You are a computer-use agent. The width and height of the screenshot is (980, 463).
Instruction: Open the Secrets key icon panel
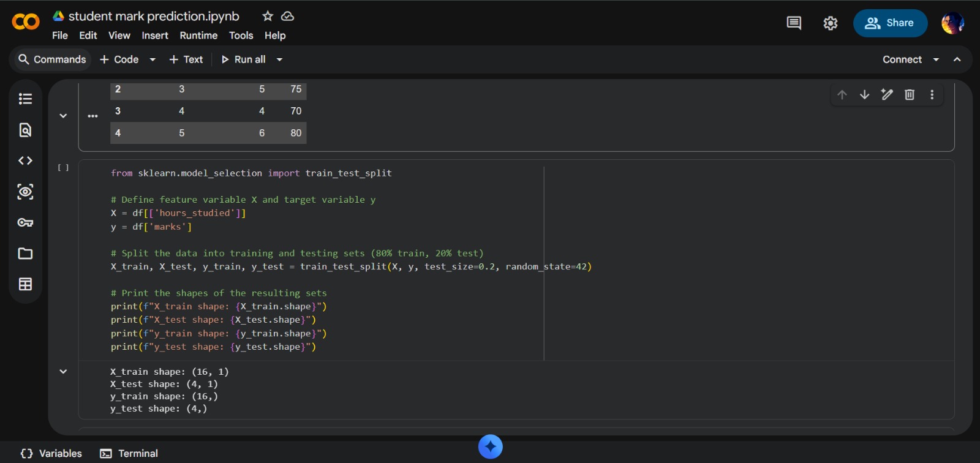pos(25,222)
